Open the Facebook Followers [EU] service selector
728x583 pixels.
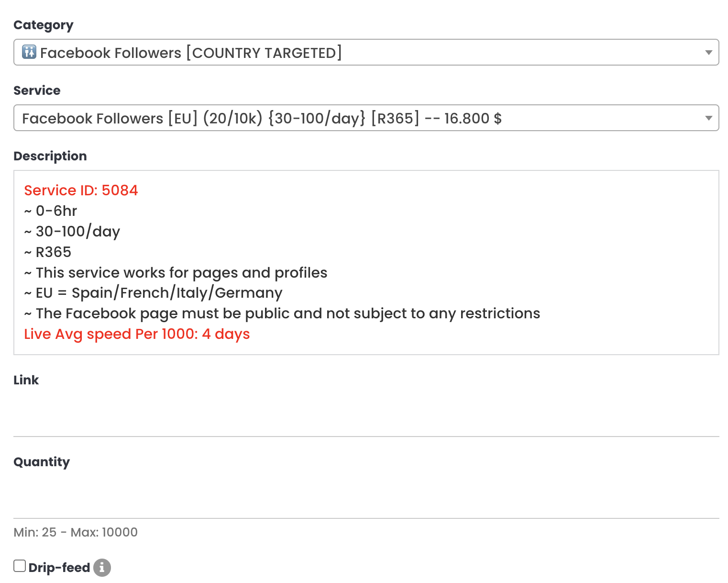tap(366, 118)
